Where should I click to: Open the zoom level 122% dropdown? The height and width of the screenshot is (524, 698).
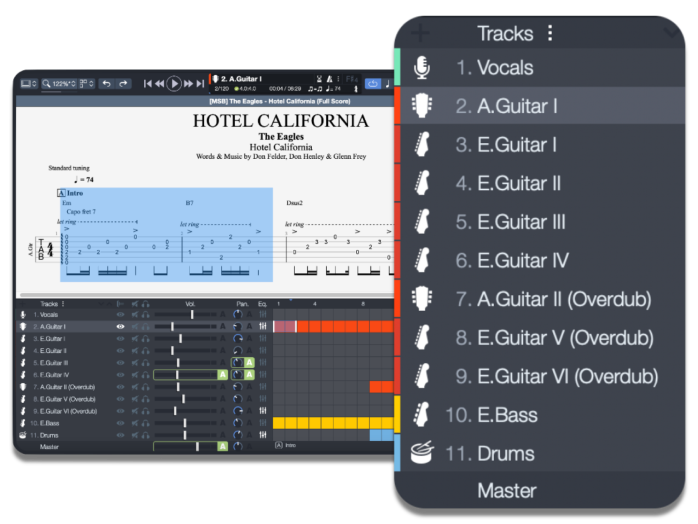click(x=59, y=84)
